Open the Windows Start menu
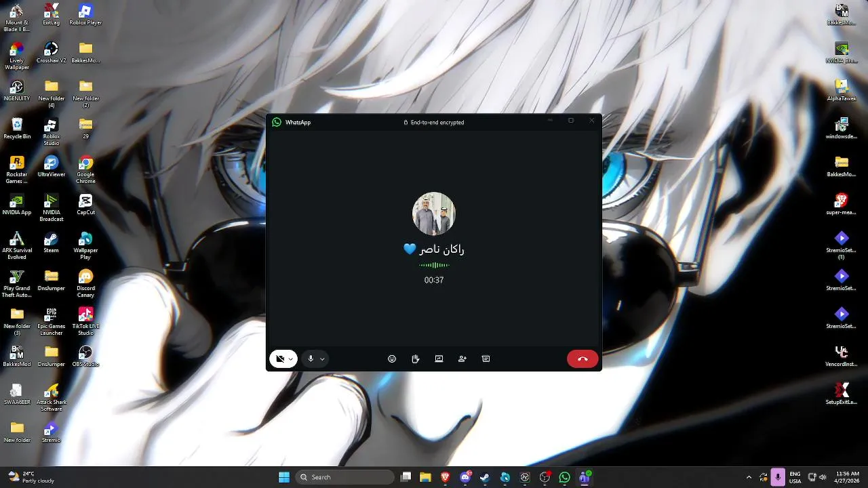The image size is (868, 488). click(x=284, y=477)
